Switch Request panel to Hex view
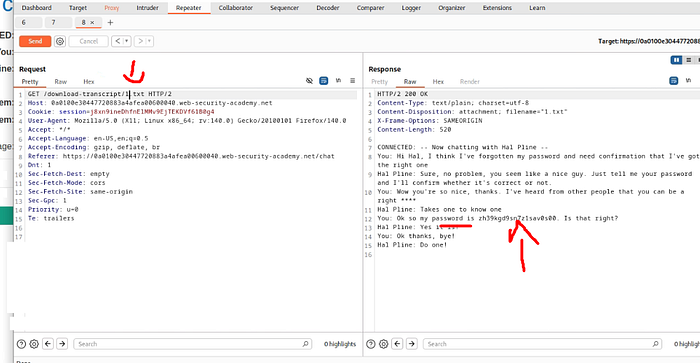The image size is (700, 363). (89, 82)
